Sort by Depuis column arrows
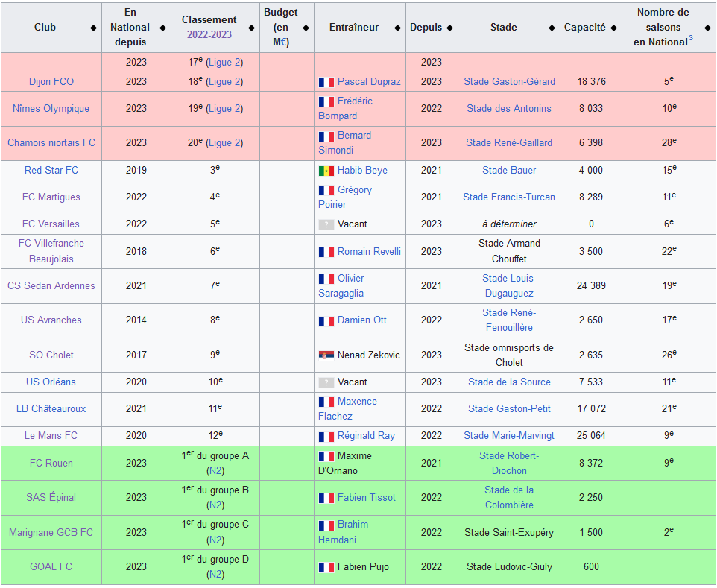717x588 pixels. [x=450, y=28]
